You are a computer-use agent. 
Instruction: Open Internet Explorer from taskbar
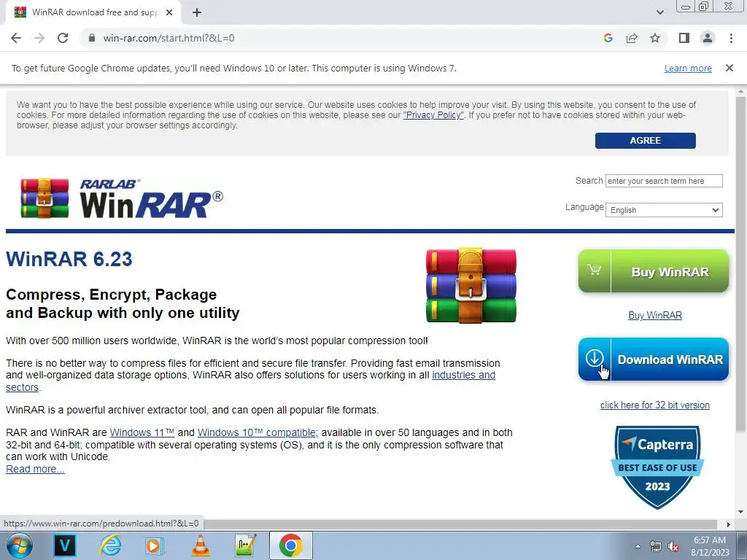click(110, 545)
